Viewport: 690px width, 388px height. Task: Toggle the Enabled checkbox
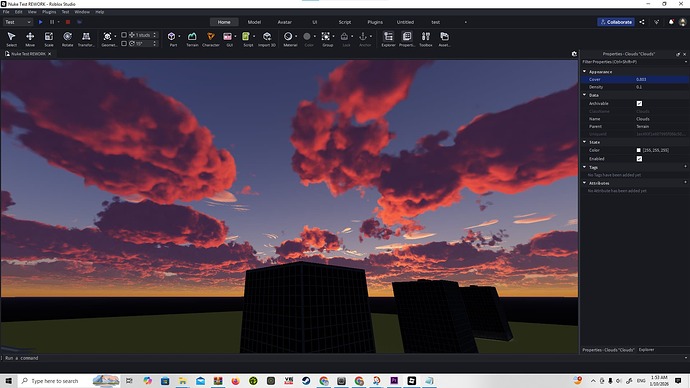click(639, 159)
